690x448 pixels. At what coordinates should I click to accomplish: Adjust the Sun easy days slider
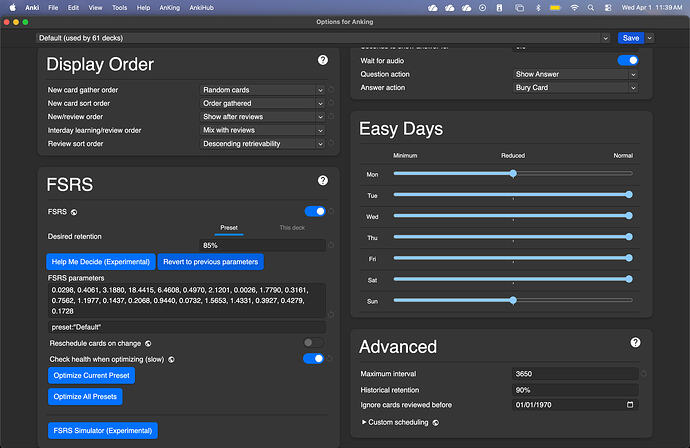(513, 301)
